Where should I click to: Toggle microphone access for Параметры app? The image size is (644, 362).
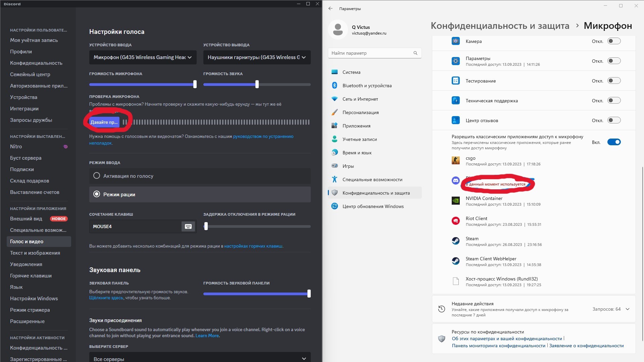[614, 61]
